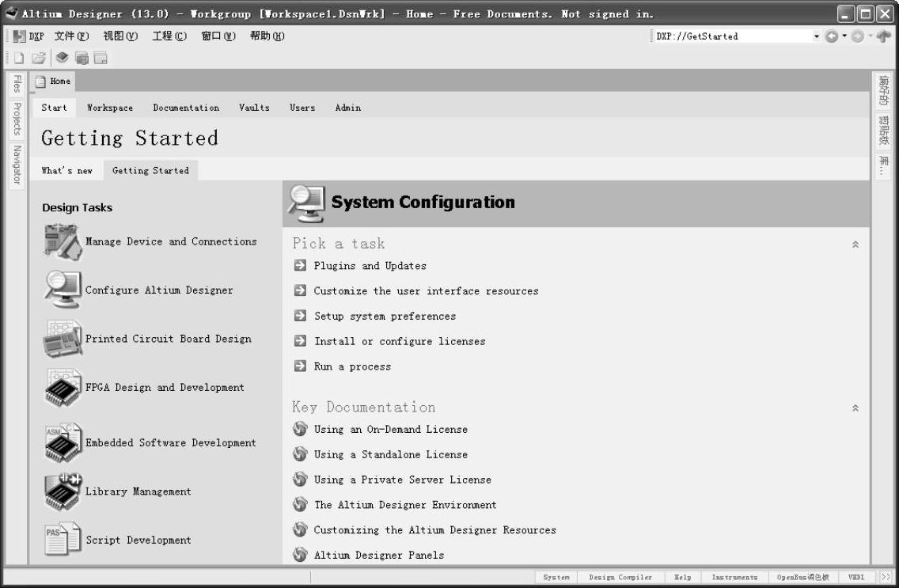Click the workspace panel toolbar icon

coord(101,58)
